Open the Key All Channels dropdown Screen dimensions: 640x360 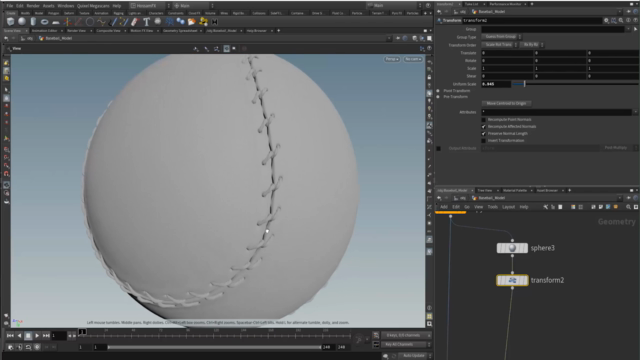(406, 344)
